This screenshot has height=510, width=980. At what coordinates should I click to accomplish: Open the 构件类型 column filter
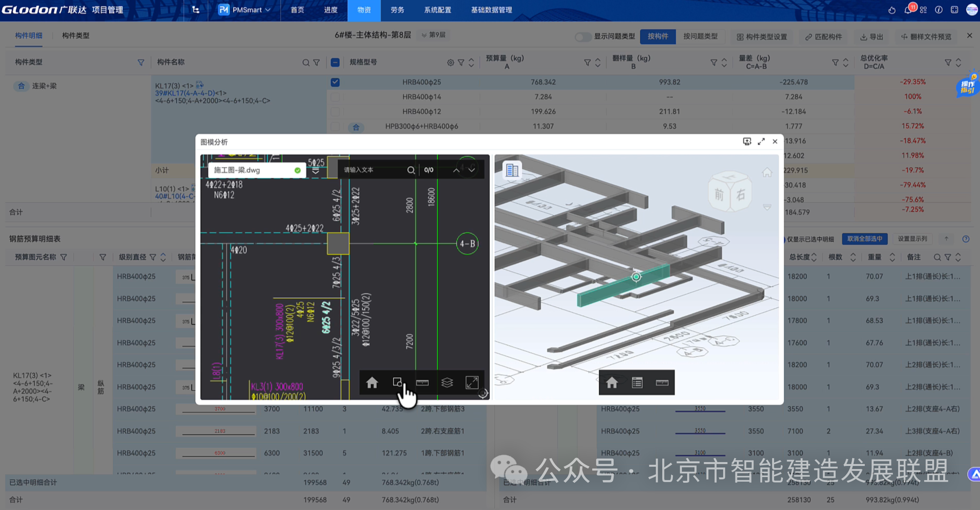click(x=141, y=62)
